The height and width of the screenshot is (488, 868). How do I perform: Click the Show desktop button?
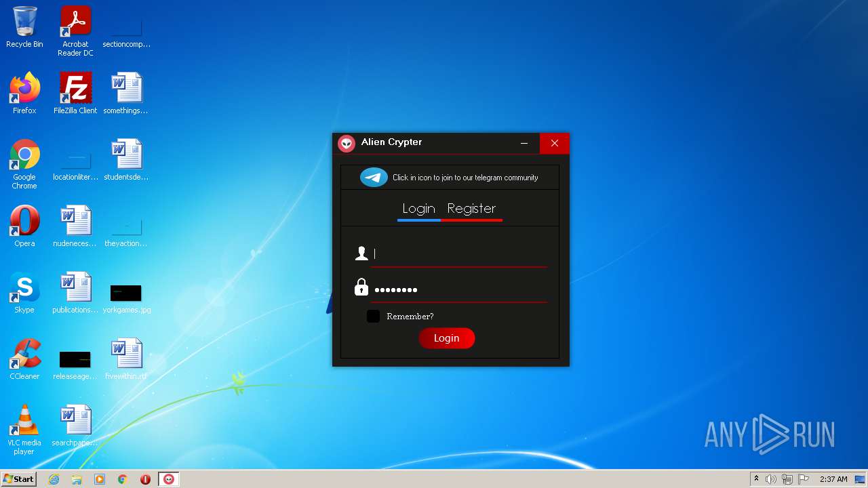(861, 479)
